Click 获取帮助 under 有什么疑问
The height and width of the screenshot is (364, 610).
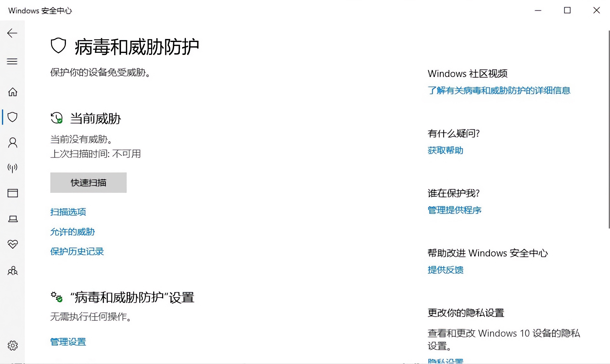(x=445, y=151)
